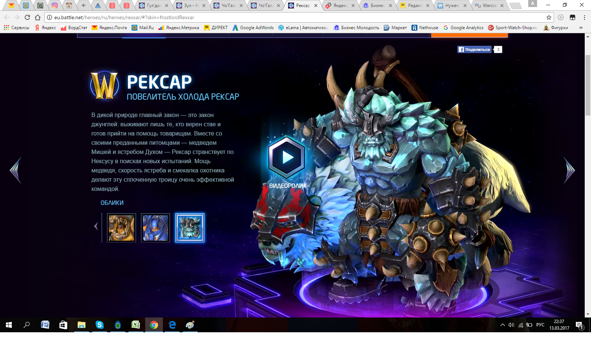Open the Google AdWords bookmark
Image resolution: width=591 pixels, height=364 pixels.
[253, 28]
